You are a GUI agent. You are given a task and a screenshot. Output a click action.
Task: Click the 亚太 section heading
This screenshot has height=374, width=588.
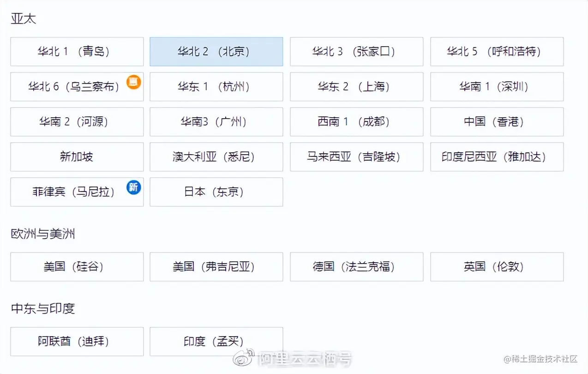pyautogui.click(x=23, y=19)
